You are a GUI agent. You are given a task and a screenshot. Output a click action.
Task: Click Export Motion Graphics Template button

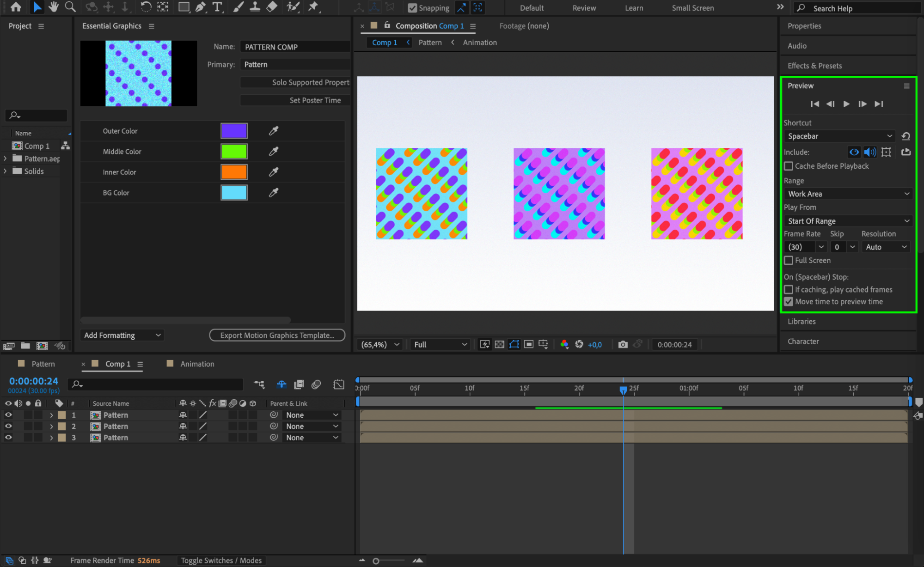pyautogui.click(x=277, y=335)
